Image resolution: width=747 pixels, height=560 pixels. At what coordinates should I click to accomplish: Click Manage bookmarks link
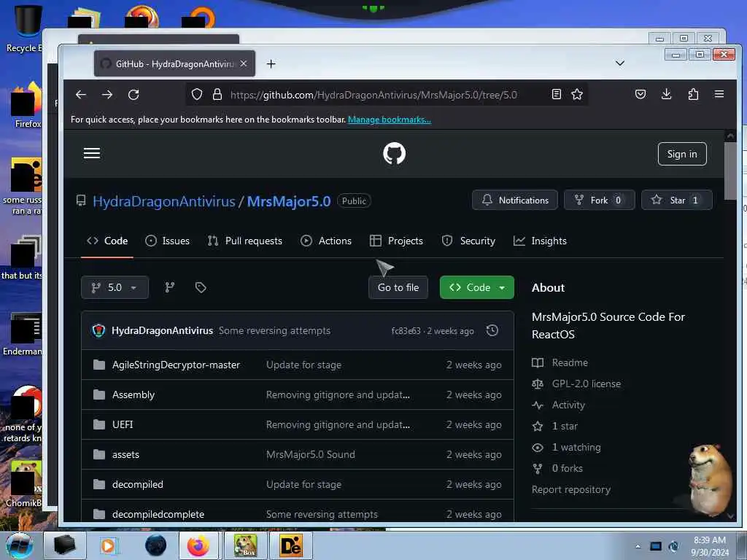point(390,120)
